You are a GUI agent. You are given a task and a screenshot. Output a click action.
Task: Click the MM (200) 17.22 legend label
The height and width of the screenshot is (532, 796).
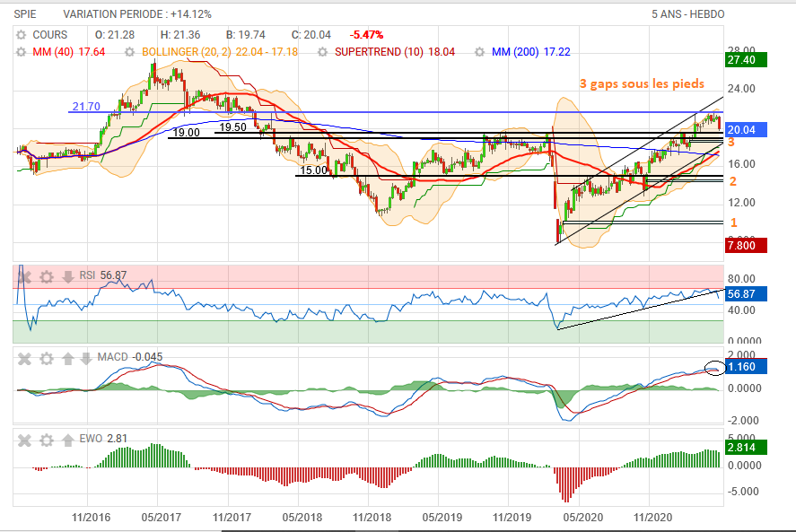(531, 52)
